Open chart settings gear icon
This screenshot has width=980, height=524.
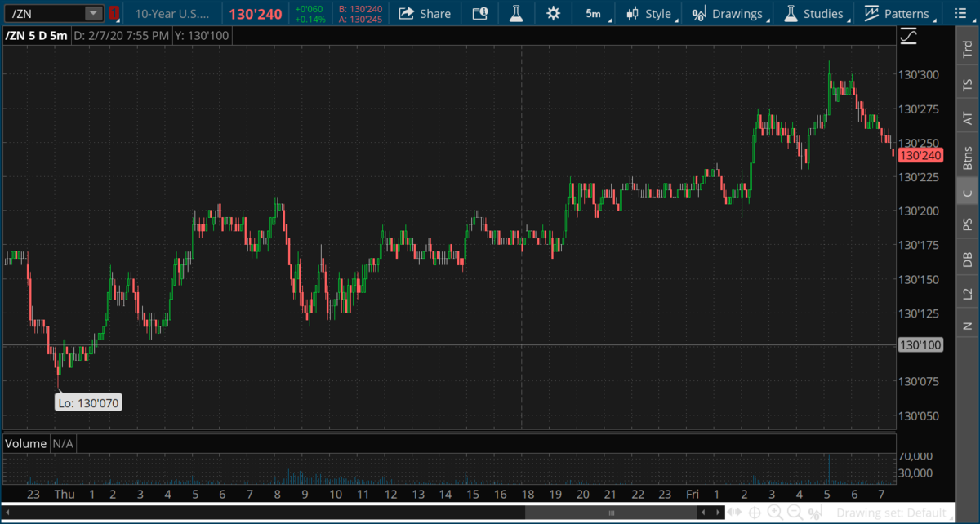coord(553,13)
